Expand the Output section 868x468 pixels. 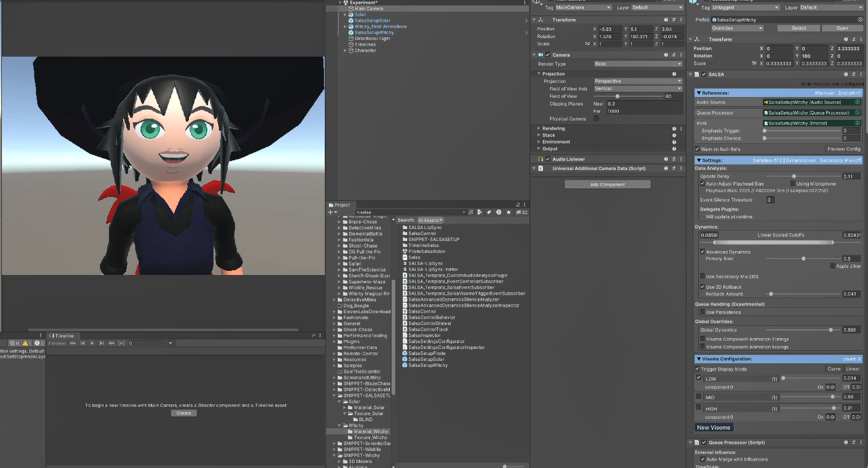(539, 148)
